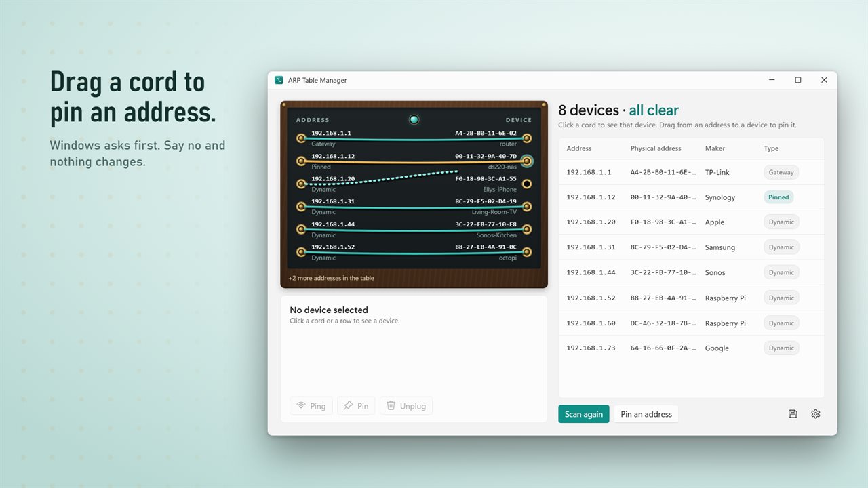
Task: Click MAC label A4-2B-B0-11-6E-02 on patch board
Action: [x=486, y=134]
